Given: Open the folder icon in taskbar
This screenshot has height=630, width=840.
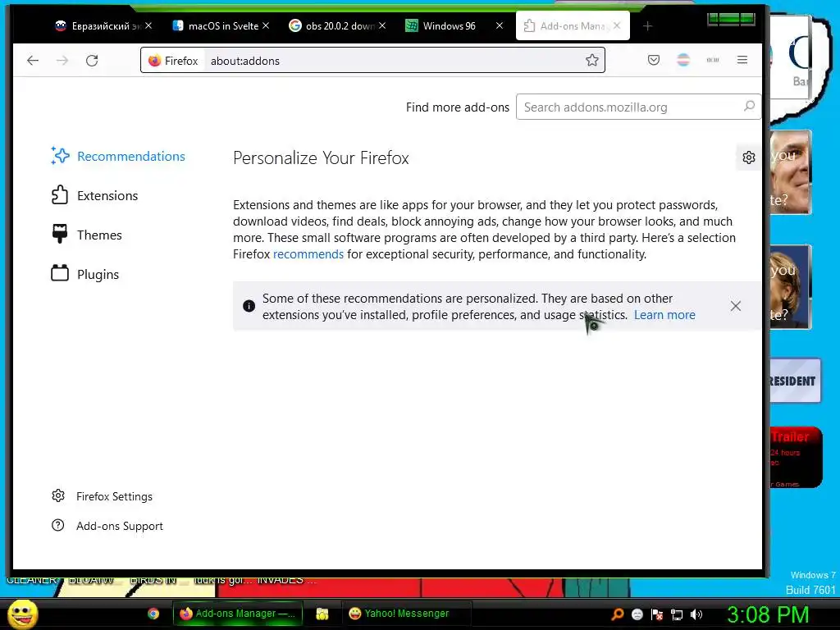Looking at the screenshot, I should tap(322, 614).
